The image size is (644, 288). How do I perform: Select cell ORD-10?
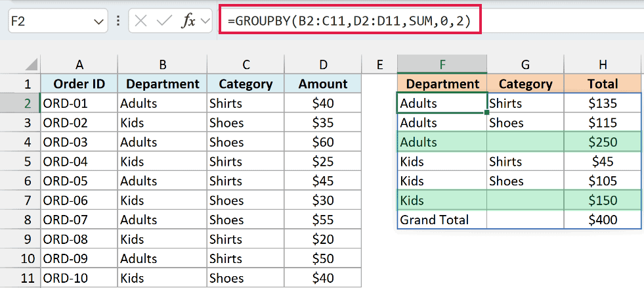[x=79, y=277]
